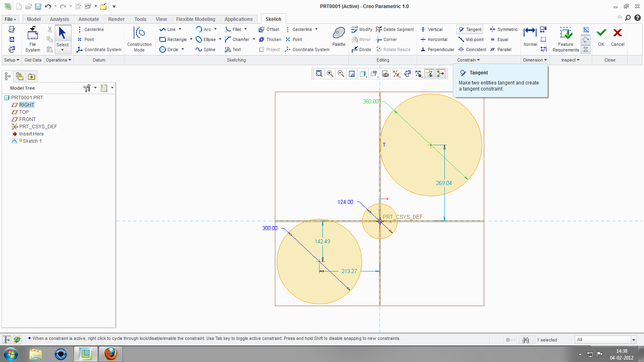
Task: Open the Line tool dropdown arrow
Action: coord(180,29)
